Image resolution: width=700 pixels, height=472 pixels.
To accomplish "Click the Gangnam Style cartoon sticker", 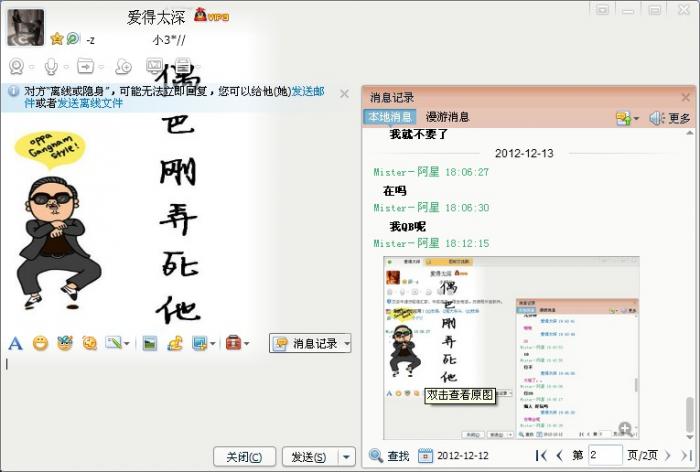I will (57, 220).
